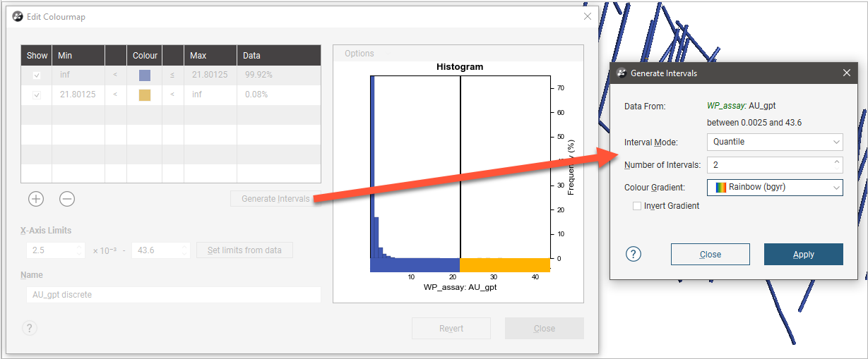Click the tall blue histogram bar
Image resolution: width=868 pixels, height=359 pixels.
pos(372,166)
